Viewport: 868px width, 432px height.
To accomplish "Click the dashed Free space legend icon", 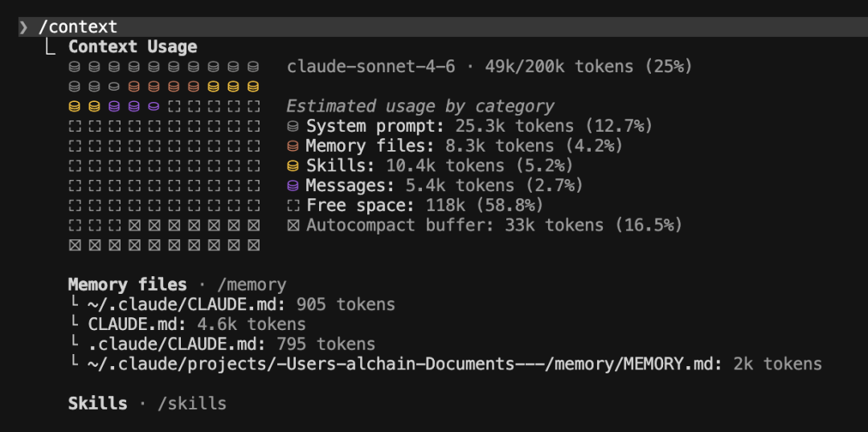I will pos(293,206).
